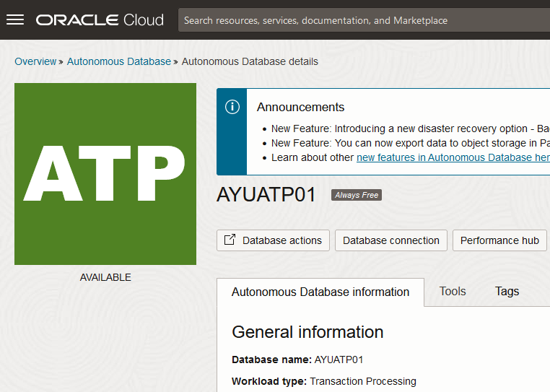Click the Database name value AYUATP01
The height and width of the screenshot is (392, 550).
point(339,360)
